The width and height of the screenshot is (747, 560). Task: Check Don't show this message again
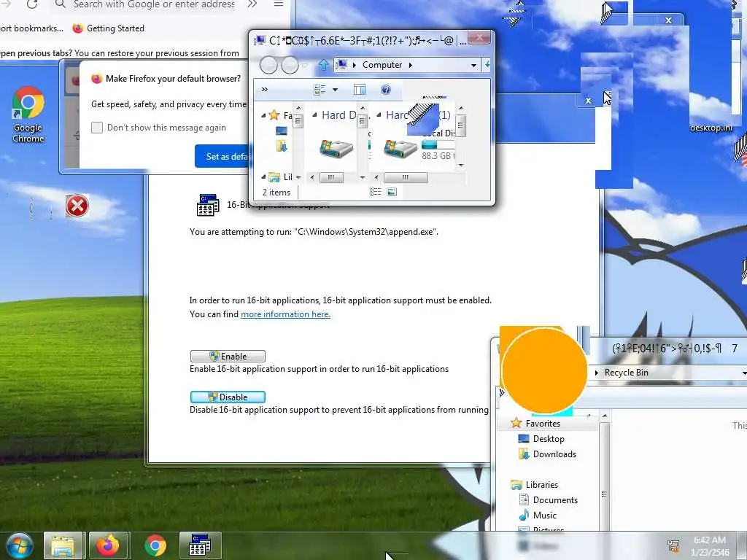click(97, 127)
